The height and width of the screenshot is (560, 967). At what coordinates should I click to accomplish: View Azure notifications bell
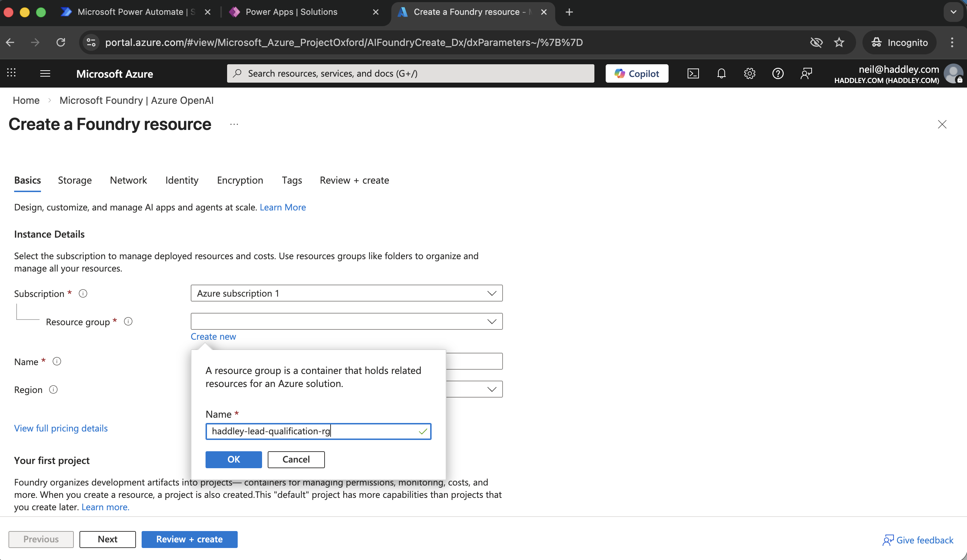pyautogui.click(x=721, y=73)
